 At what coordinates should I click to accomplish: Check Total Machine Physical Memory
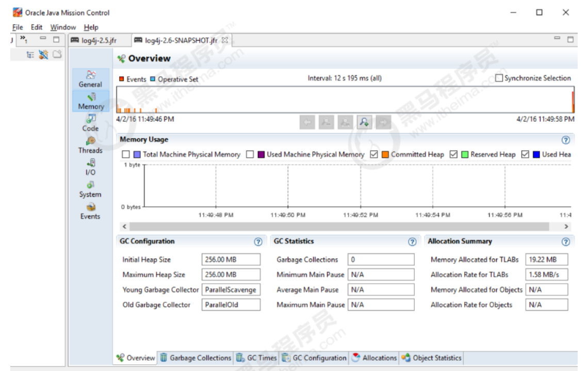click(x=126, y=154)
